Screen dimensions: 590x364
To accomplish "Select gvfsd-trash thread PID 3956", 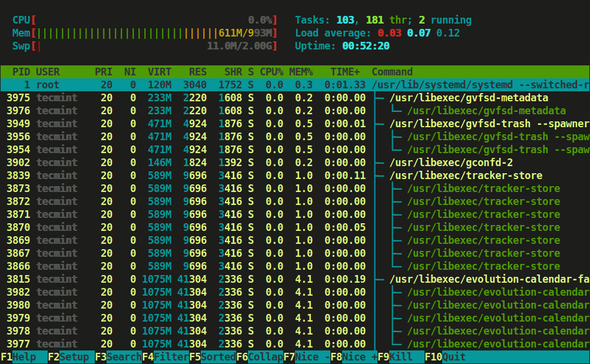I will (295, 137).
